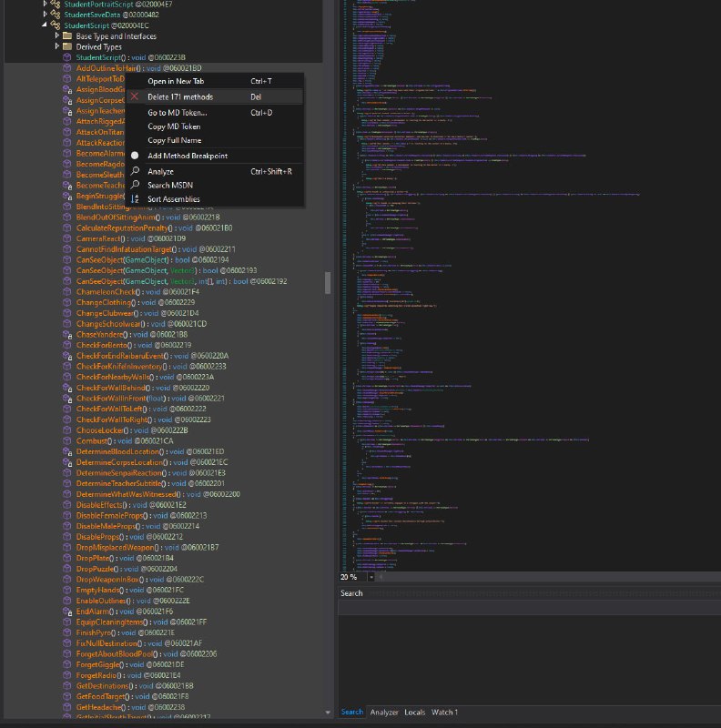Image resolution: width=721 pixels, height=728 pixels.
Task: Click the Search MSDN magnifier icon
Action: click(x=135, y=185)
